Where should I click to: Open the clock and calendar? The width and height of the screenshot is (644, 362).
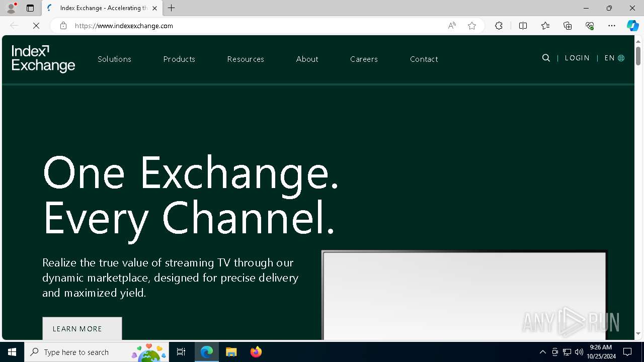click(x=601, y=352)
